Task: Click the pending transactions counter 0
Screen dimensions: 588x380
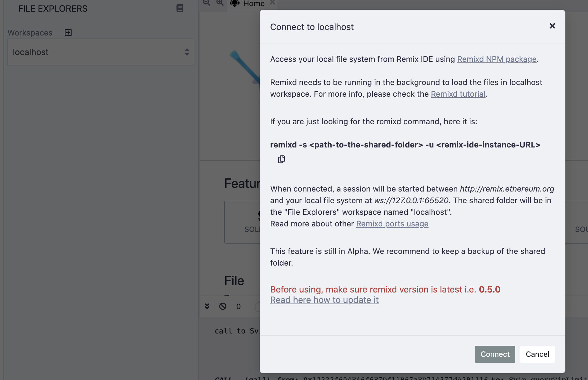Action: [x=238, y=307]
